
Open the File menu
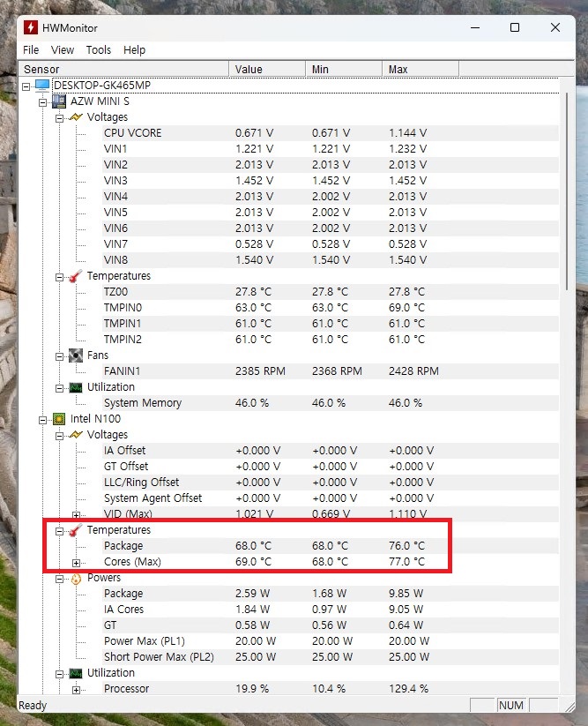pyautogui.click(x=31, y=50)
